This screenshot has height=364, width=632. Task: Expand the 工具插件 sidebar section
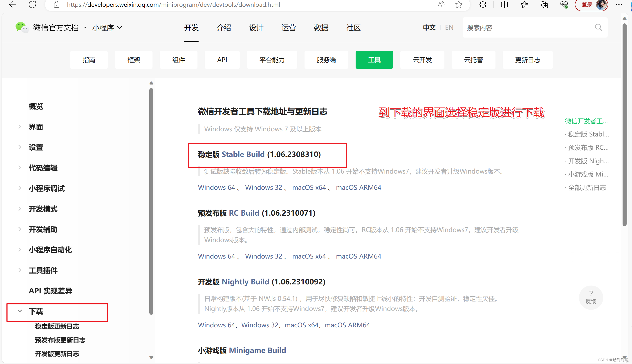click(20, 270)
